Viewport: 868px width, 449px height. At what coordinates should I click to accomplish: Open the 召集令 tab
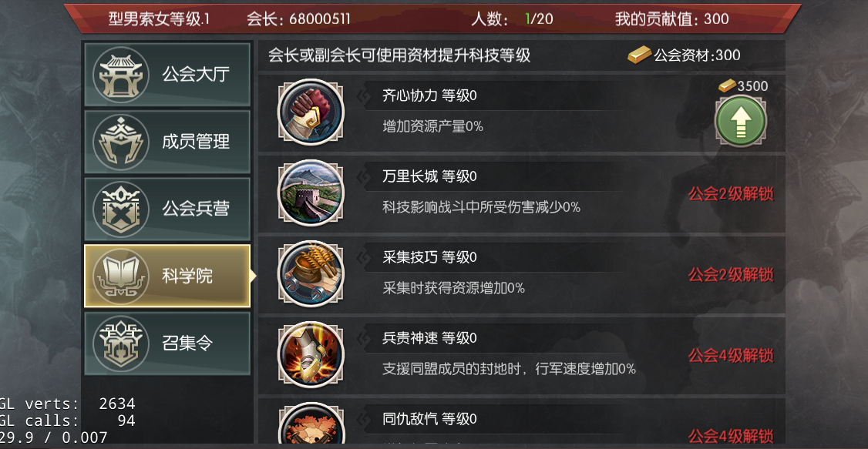coord(167,343)
